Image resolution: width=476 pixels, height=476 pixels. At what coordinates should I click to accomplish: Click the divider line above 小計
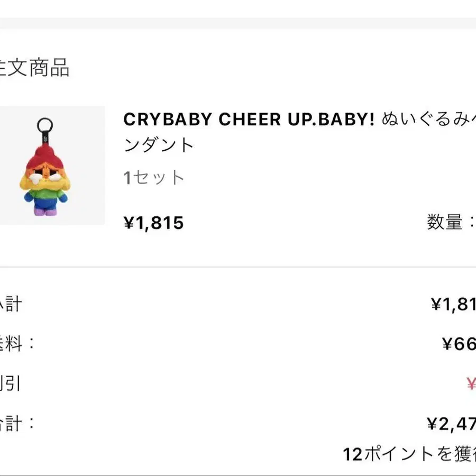238,267
